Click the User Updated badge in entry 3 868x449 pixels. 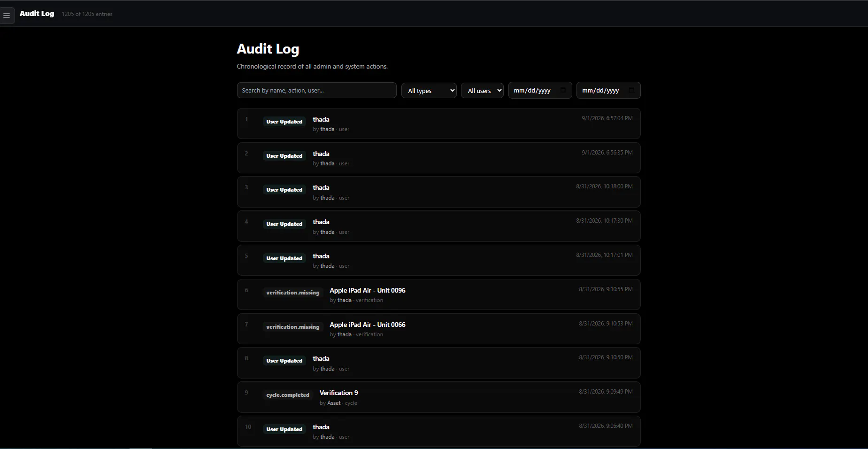(x=284, y=190)
